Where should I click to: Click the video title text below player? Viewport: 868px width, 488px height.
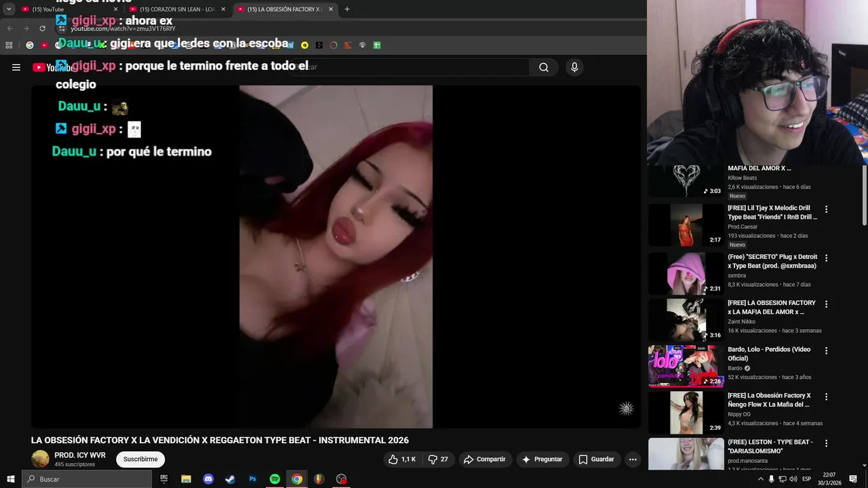pos(220,441)
